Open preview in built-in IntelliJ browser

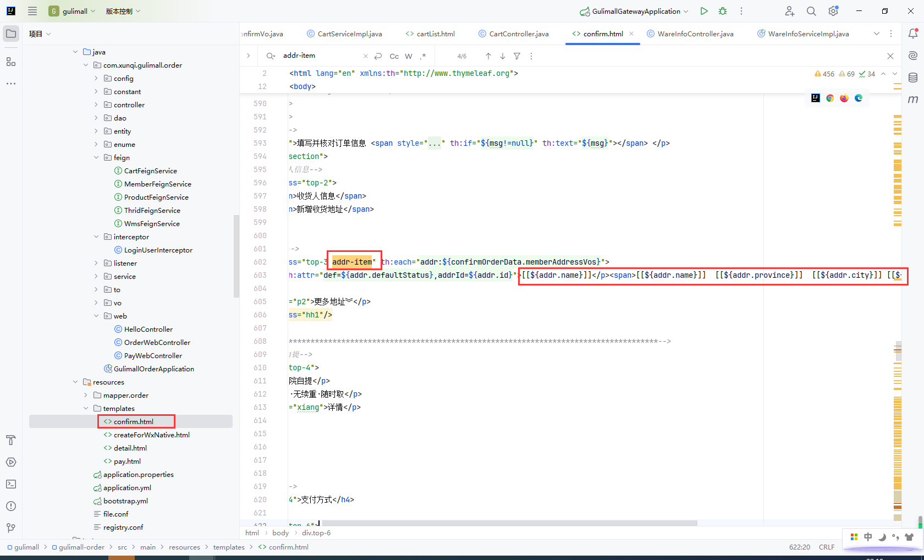point(816,98)
